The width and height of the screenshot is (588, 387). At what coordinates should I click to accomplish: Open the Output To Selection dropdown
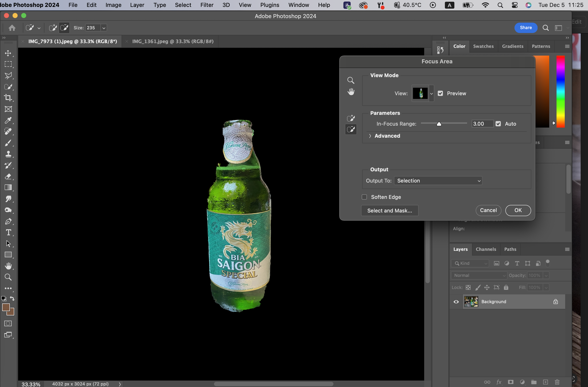(x=438, y=181)
